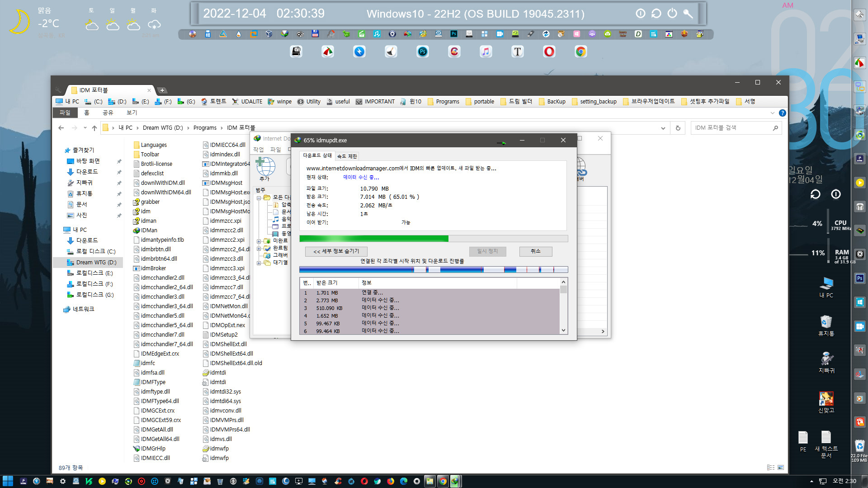This screenshot has height=488, width=868.
Task: Launch Chrome from the center dock
Action: 580,52
